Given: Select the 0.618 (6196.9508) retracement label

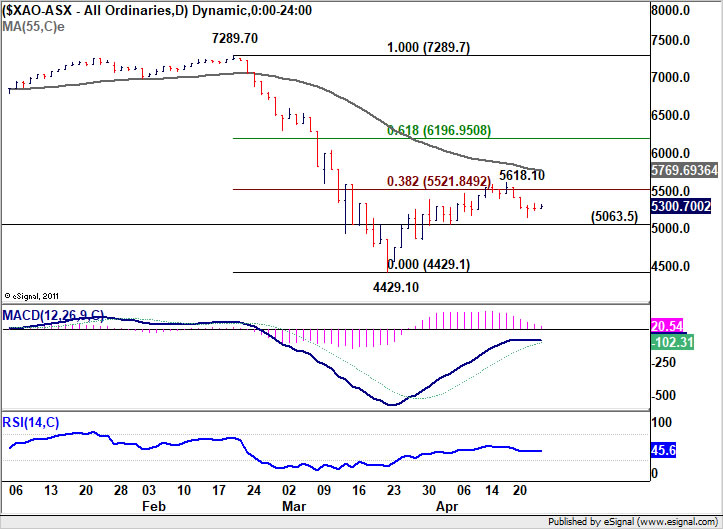Looking at the screenshot, I should (x=439, y=131).
